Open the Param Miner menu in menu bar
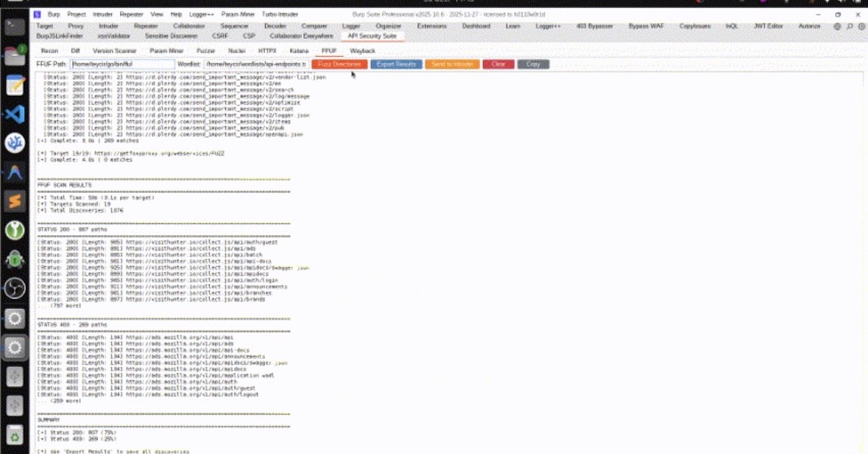 pos(238,15)
